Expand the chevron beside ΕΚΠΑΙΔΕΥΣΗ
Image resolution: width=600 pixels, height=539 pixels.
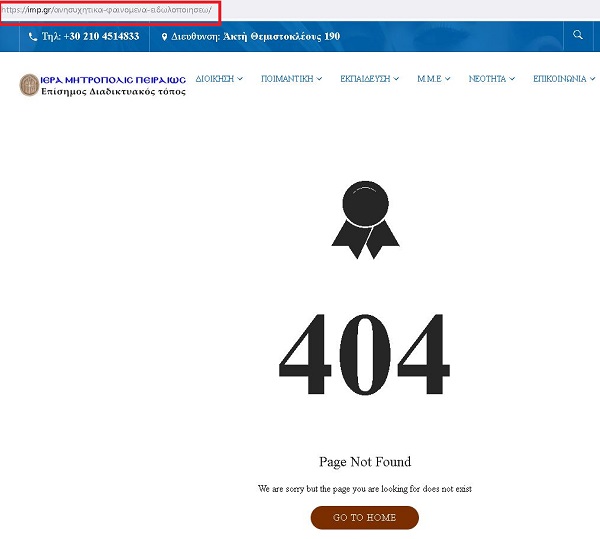[396, 79]
